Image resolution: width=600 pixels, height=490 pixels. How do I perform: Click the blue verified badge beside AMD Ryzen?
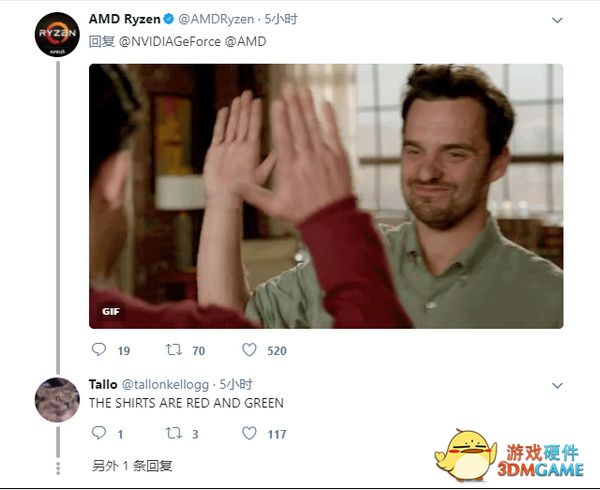(169, 19)
